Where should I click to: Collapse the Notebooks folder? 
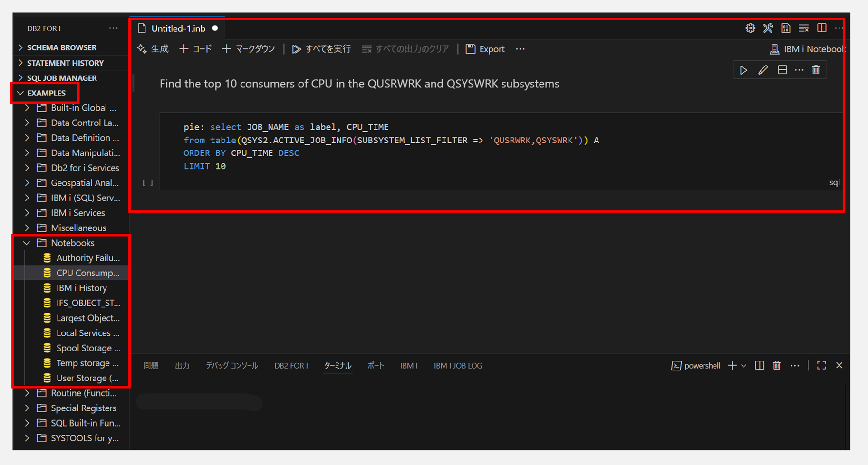(x=71, y=243)
